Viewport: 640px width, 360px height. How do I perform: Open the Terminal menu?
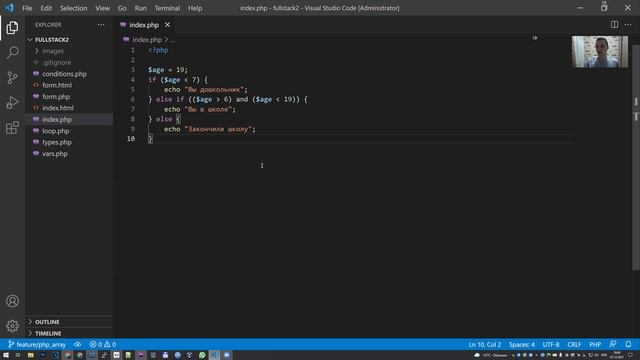tap(167, 8)
